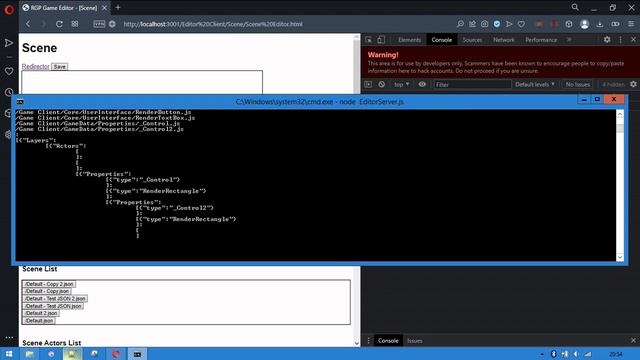Open the Easy Setup menu icon
The width and height of the screenshot is (640, 360).
coord(631,24)
